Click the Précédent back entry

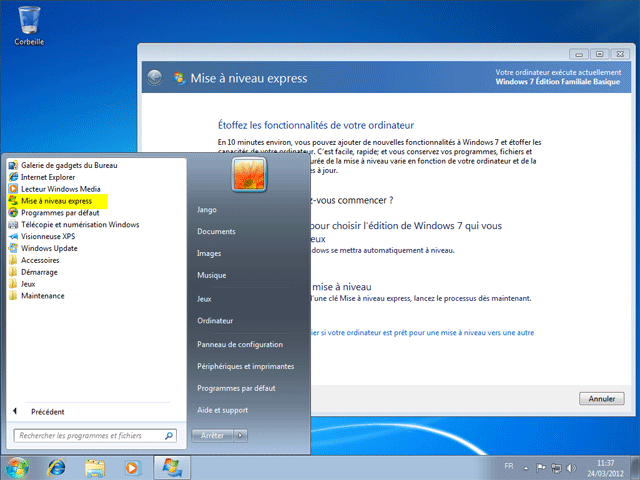47,411
